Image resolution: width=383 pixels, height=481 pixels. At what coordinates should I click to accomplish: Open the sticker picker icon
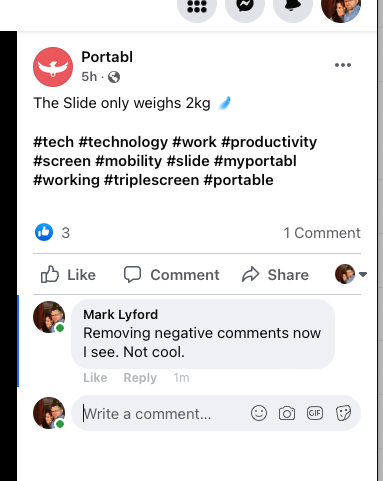(343, 413)
